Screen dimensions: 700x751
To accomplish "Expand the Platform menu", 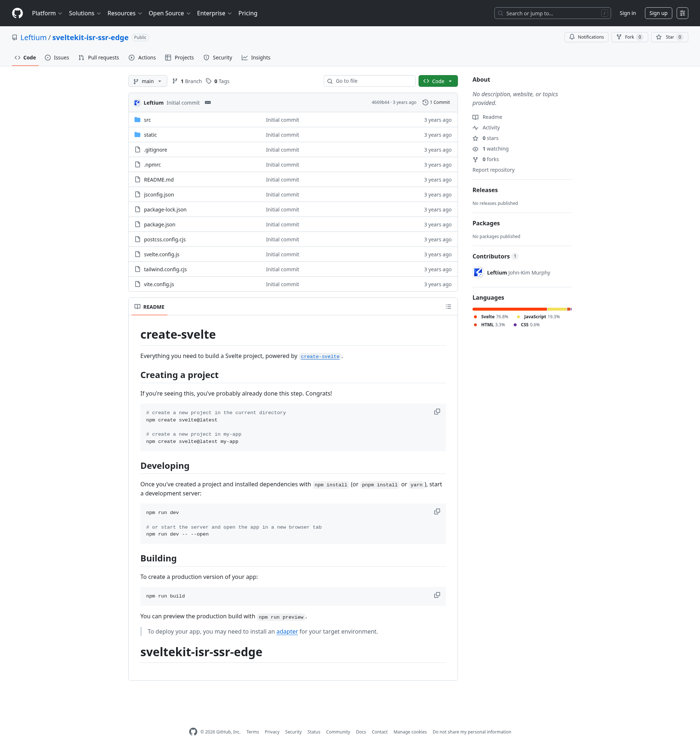I will [x=47, y=13].
